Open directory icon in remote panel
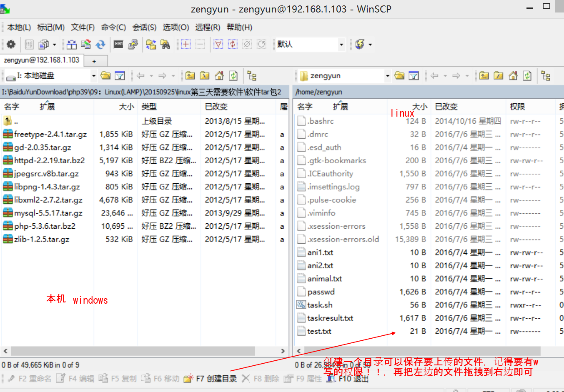Screen dimensions: 564x392 (x=399, y=75)
